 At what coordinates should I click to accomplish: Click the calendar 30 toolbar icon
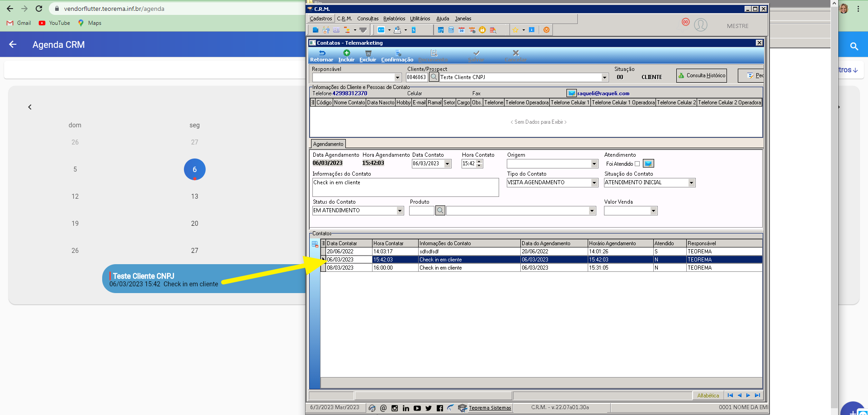click(x=462, y=30)
